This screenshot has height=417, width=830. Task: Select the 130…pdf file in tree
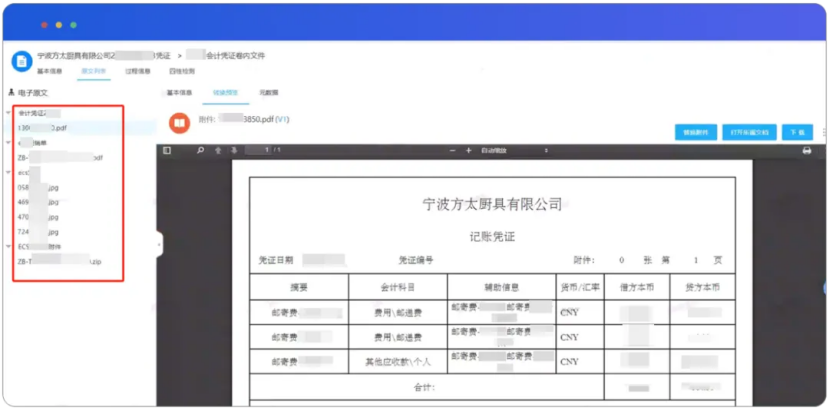pyautogui.click(x=42, y=128)
